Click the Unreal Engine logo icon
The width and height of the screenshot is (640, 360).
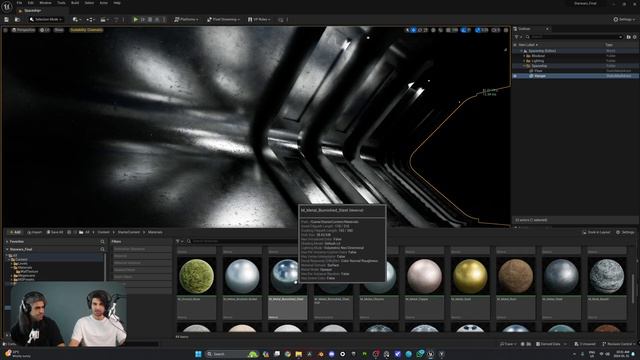(x=7, y=7)
